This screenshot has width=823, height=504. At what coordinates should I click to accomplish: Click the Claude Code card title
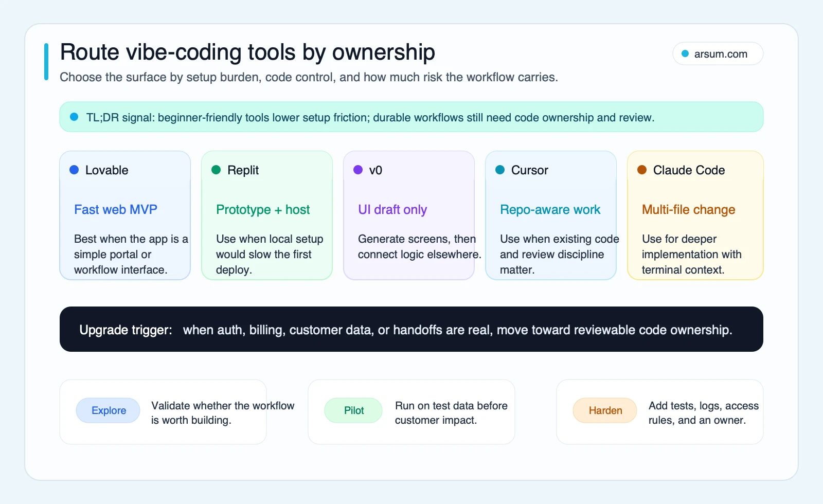(689, 170)
